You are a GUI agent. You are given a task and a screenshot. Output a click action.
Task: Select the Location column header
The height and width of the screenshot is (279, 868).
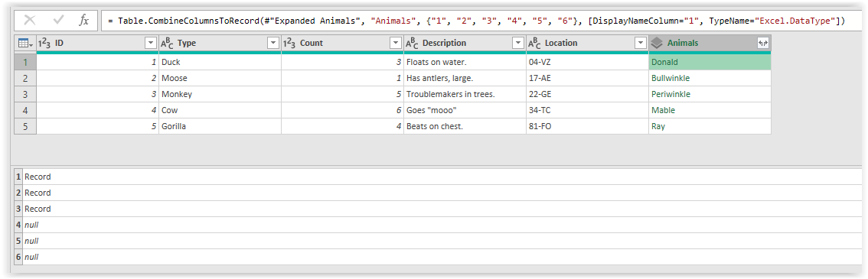tap(587, 43)
